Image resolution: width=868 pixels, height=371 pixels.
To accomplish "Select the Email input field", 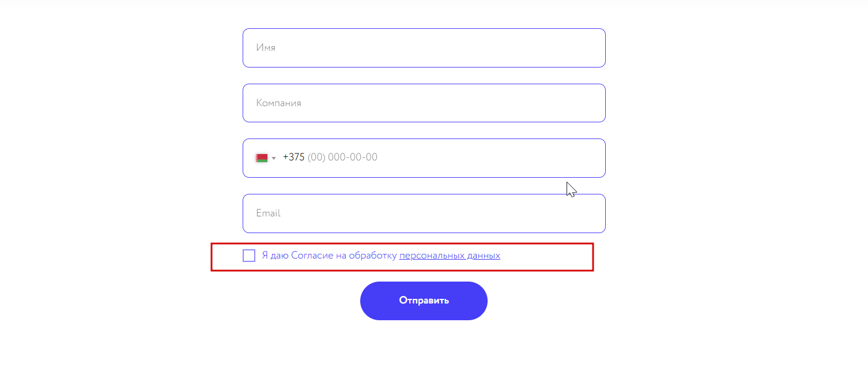I will [424, 213].
